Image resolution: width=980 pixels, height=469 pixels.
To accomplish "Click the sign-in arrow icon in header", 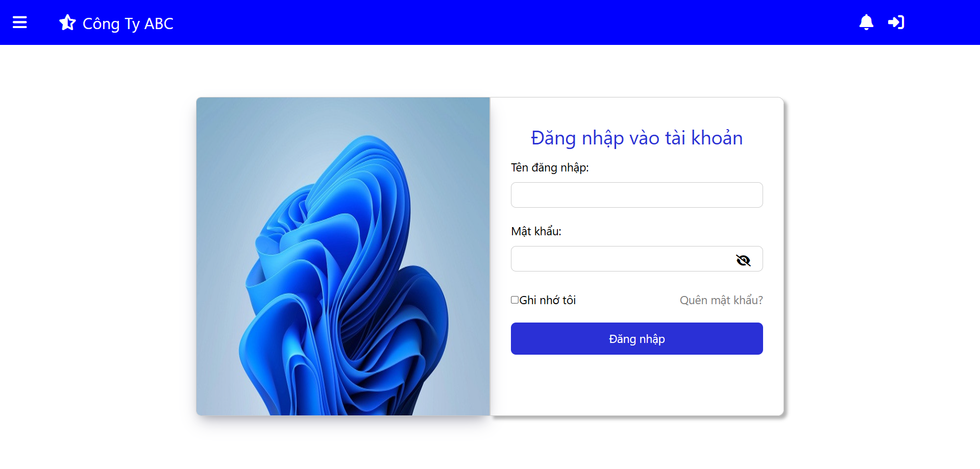I will tap(896, 22).
